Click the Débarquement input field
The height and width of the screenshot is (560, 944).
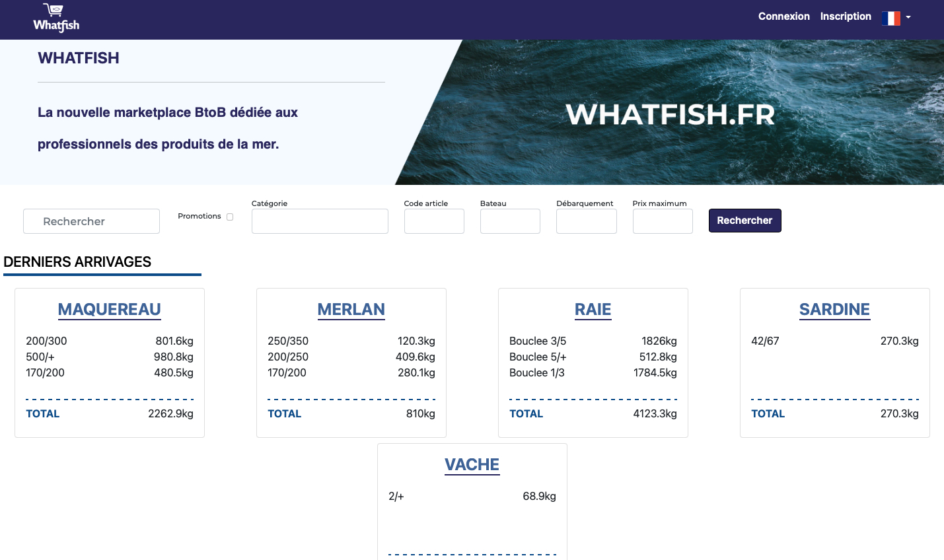coord(586,221)
